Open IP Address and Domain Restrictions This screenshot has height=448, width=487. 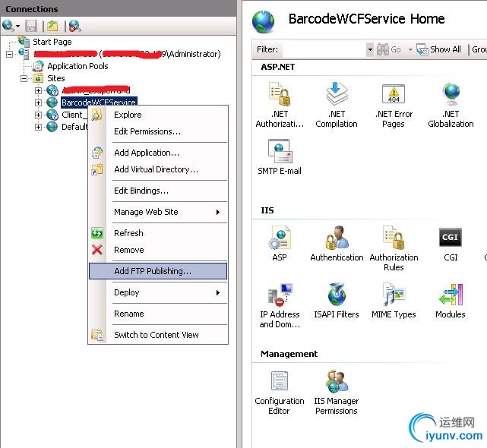(x=280, y=305)
